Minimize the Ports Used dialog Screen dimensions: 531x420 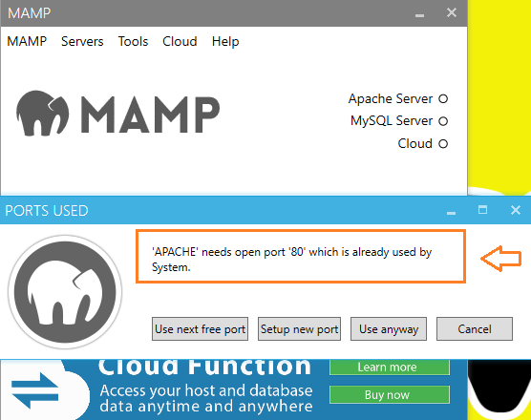451,212
